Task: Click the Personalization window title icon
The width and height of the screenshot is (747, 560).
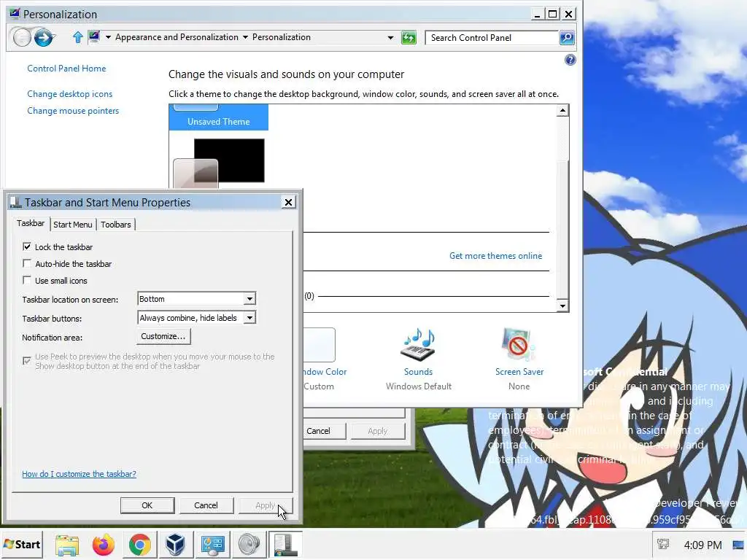Action: 15,14
